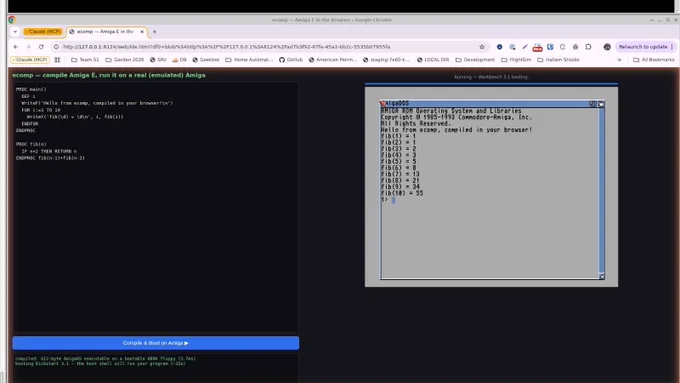The width and height of the screenshot is (680, 383).
Task: Open Chrome's three-dot menu
Action: pyautogui.click(x=672, y=47)
